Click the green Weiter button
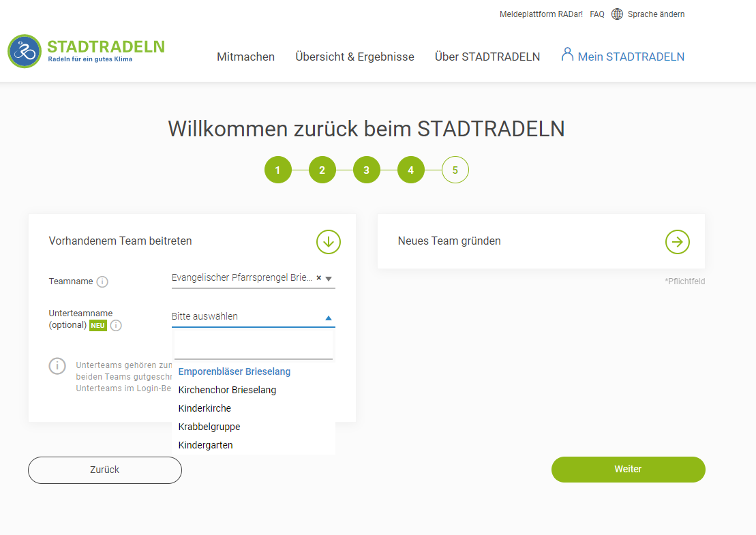The width and height of the screenshot is (756, 535). point(629,470)
